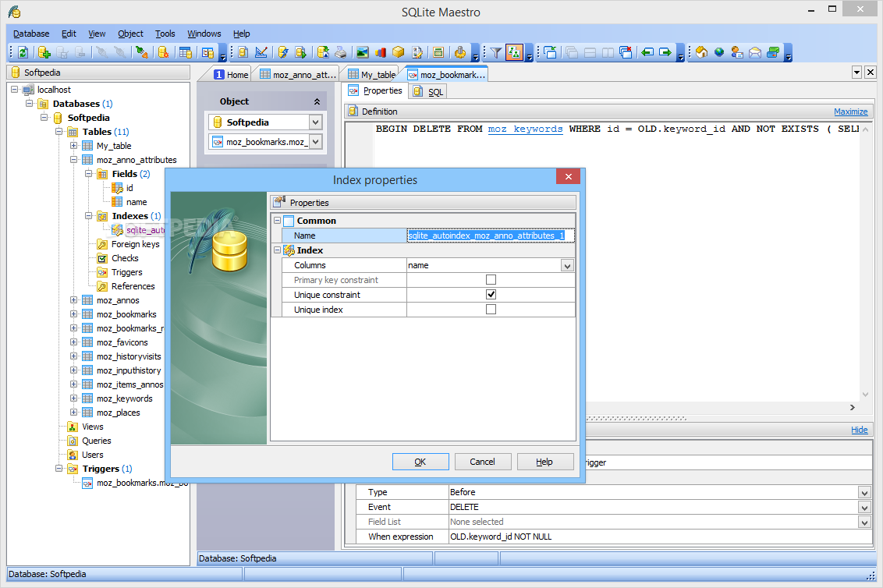The width and height of the screenshot is (883, 588).
Task: Click the home house icon in toolbar
Action: click(701, 52)
